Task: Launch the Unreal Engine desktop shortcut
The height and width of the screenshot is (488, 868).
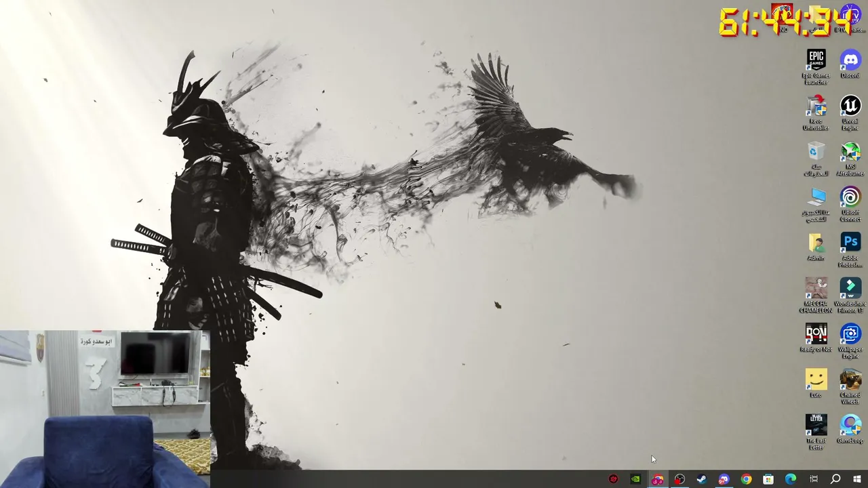Action: tap(850, 113)
